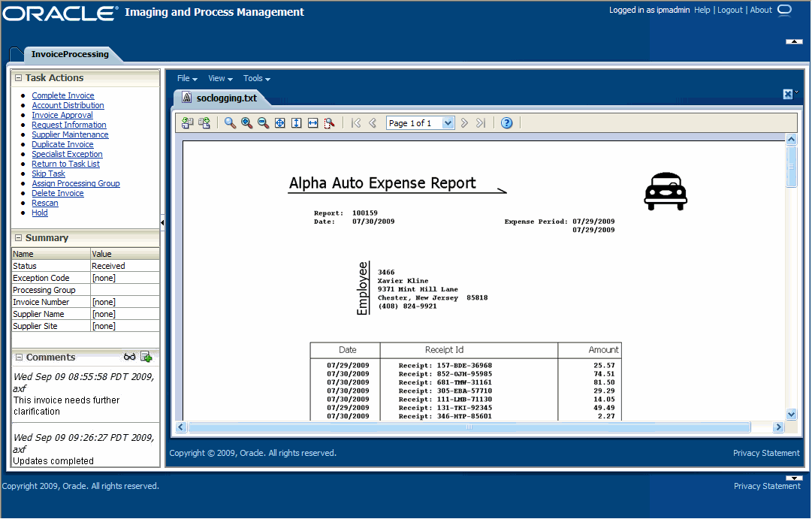Select the Status value 'Received'

pos(108,266)
